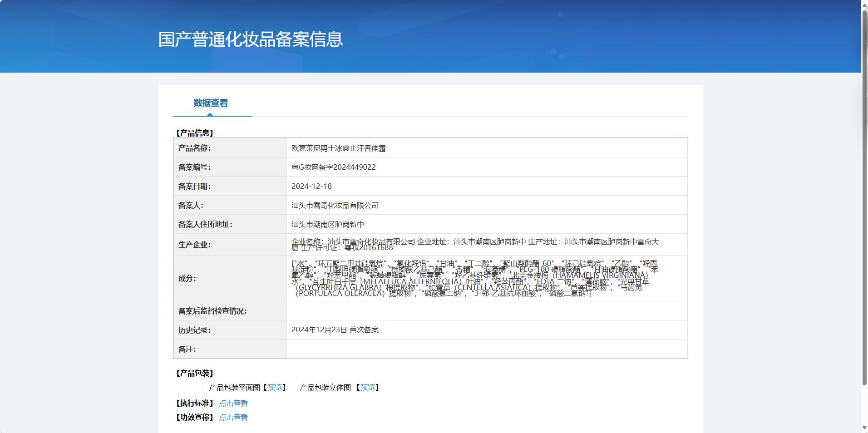Image resolution: width=868 pixels, height=433 pixels.
Task: Preview the 产品包装立体图 image
Action: (368, 387)
